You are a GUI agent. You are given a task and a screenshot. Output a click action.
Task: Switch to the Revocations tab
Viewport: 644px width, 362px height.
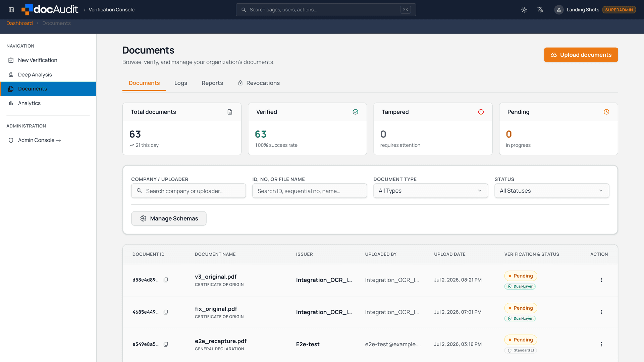pyautogui.click(x=259, y=83)
